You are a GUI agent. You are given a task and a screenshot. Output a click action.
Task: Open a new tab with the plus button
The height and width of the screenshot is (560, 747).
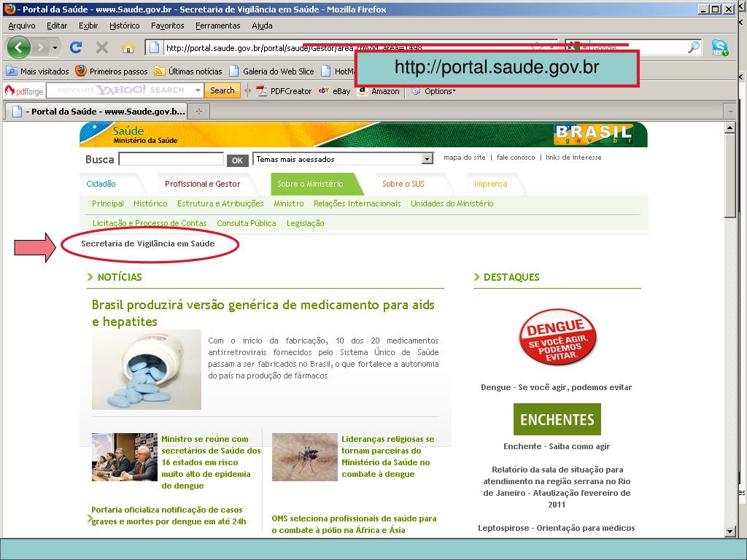[x=199, y=112]
